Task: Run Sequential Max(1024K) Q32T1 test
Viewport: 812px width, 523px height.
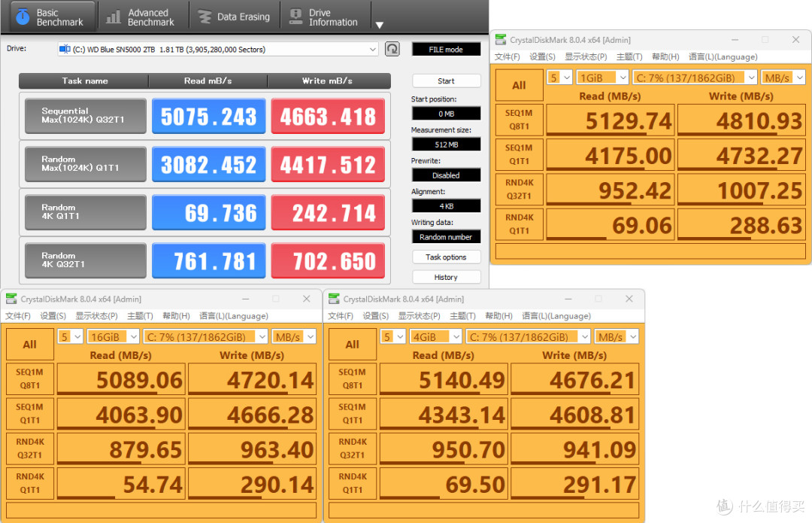Action: pyautogui.click(x=84, y=116)
